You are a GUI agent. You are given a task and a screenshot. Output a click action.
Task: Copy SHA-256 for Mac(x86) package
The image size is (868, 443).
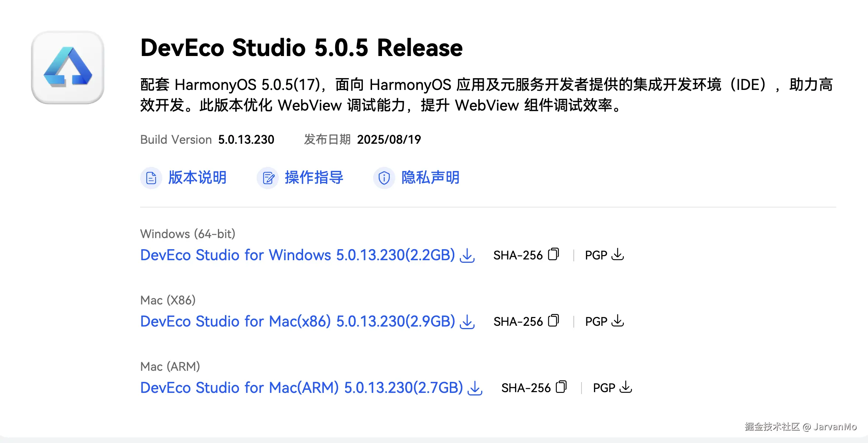tap(553, 321)
